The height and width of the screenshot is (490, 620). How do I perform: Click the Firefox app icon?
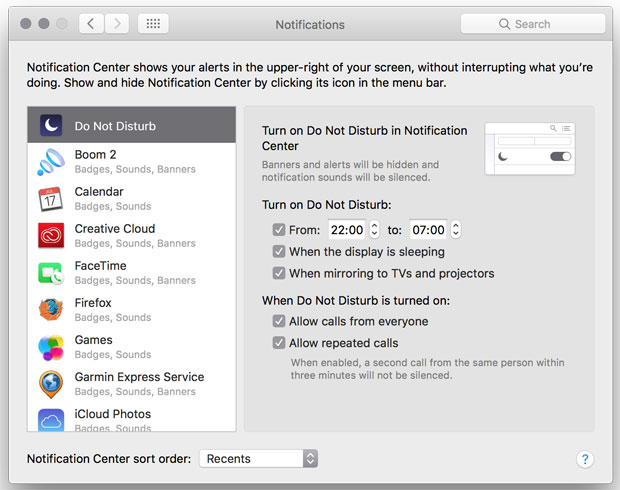click(x=51, y=309)
